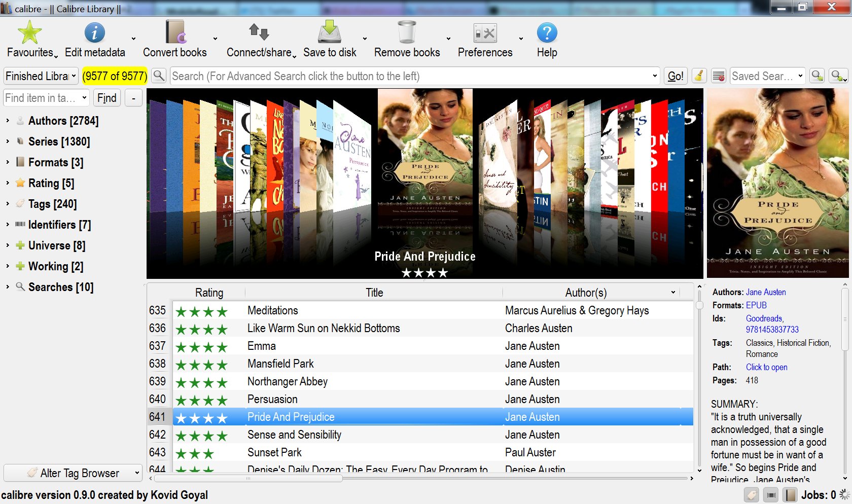
Task: Open the Saved Searches dropdown
Action: 768,76
